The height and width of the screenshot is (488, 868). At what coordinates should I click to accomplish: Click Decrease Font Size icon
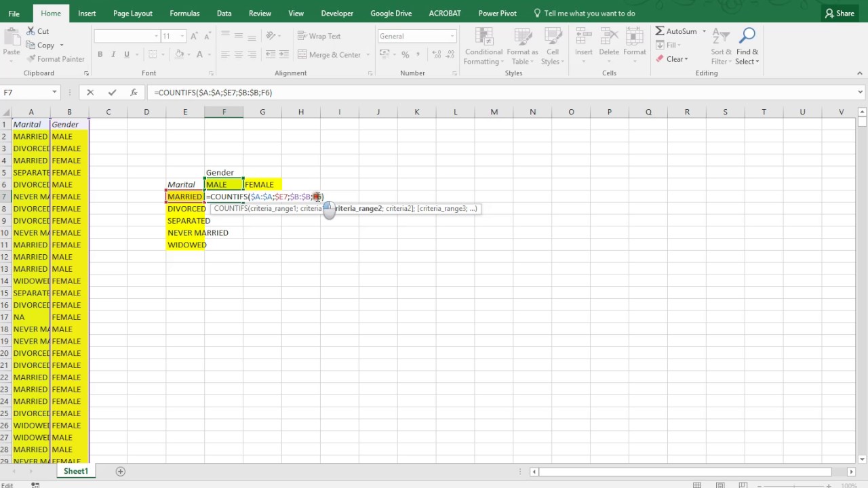click(209, 36)
